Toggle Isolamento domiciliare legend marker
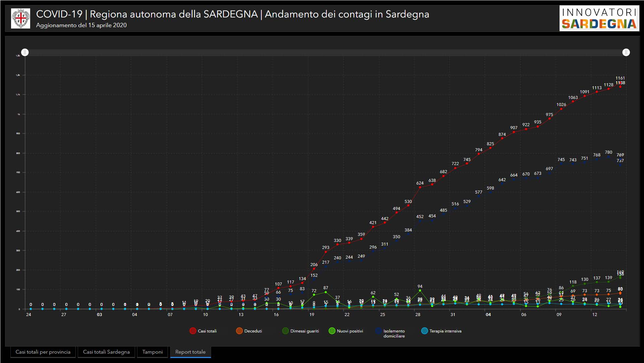The width and height of the screenshot is (644, 363). coord(379,331)
